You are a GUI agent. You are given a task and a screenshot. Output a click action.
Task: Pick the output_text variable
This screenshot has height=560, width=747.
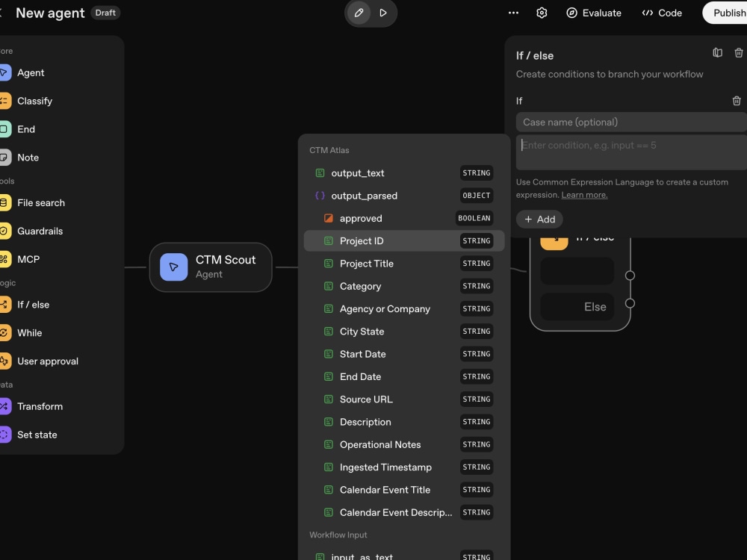pos(404,173)
